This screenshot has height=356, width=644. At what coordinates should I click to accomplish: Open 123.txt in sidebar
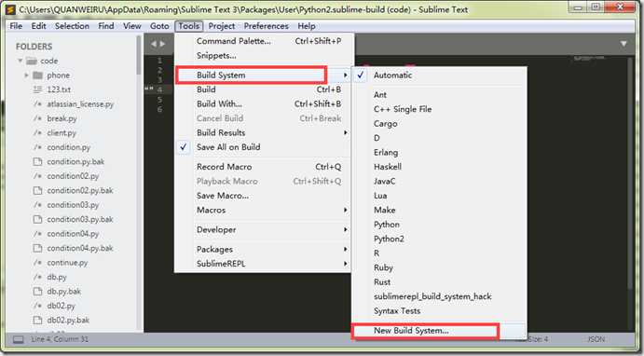click(59, 89)
